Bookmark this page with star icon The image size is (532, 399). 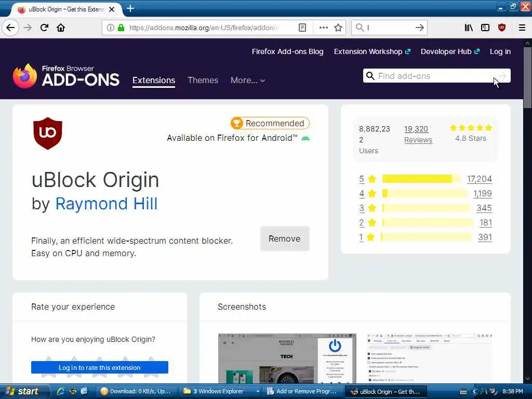[x=338, y=28]
